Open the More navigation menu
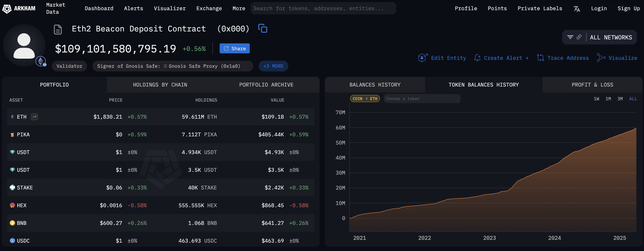Viewport: 644px width, 251px height. click(239, 8)
